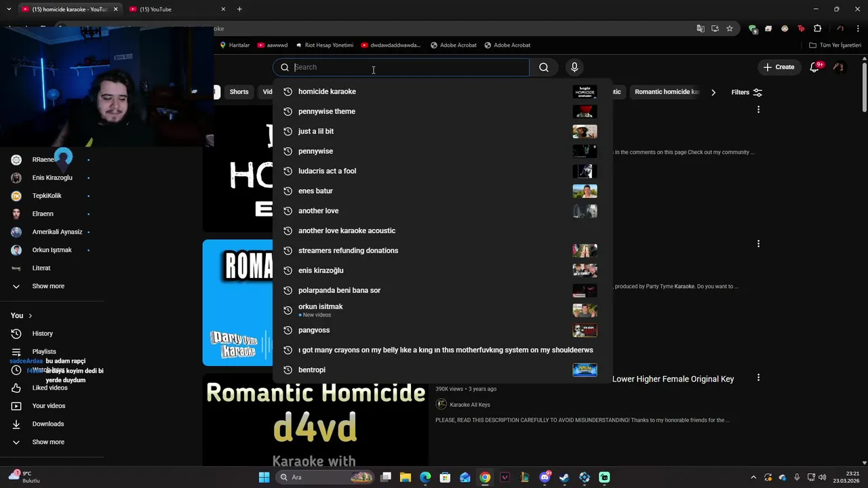
Task: Show more filter chips with right chevron
Action: [713, 92]
